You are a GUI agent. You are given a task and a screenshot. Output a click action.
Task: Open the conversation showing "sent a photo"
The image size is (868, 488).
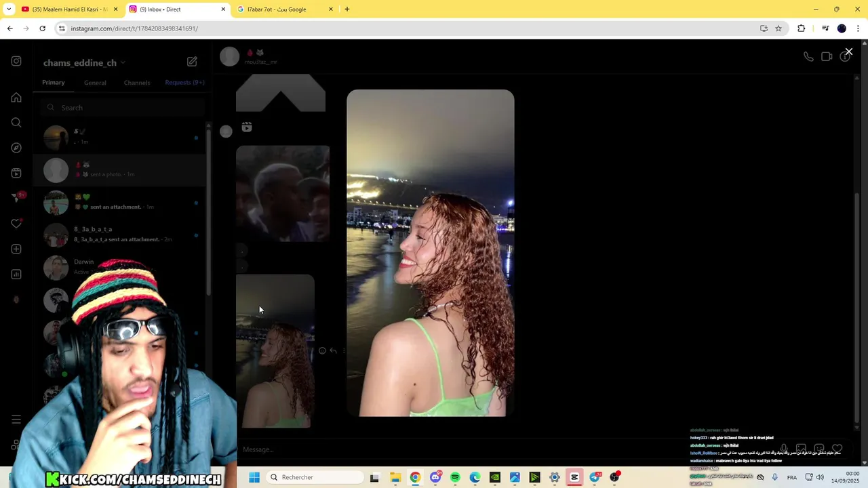tap(120, 170)
